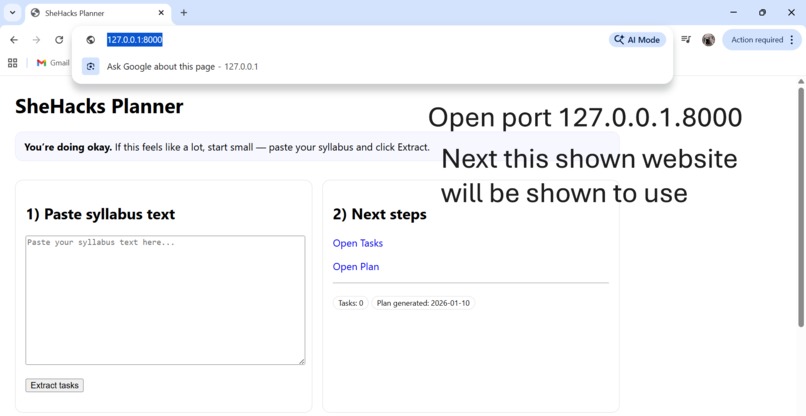
Task: Open a new tab with plus button
Action: tap(184, 13)
